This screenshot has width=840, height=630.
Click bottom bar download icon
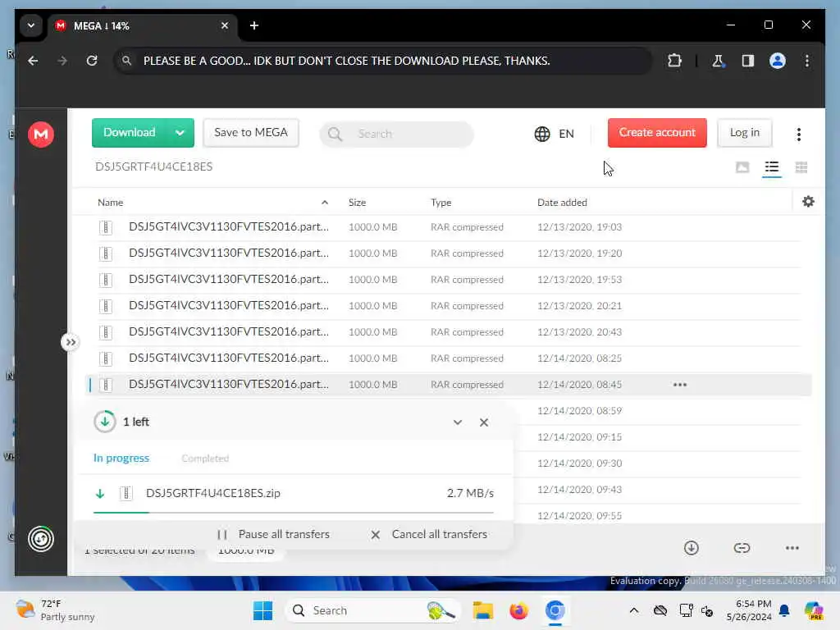(x=691, y=548)
